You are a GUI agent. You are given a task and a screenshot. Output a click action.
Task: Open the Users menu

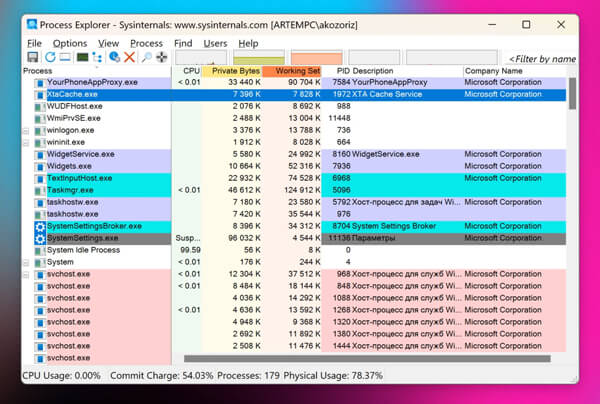point(215,43)
